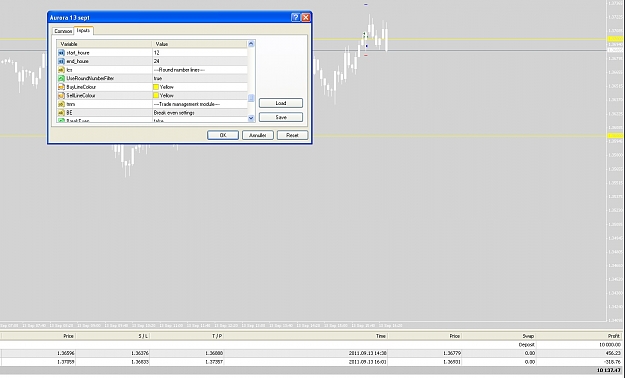625x378 pixels.
Task: Click the inputs list scroll-up arrow
Action: (x=251, y=44)
